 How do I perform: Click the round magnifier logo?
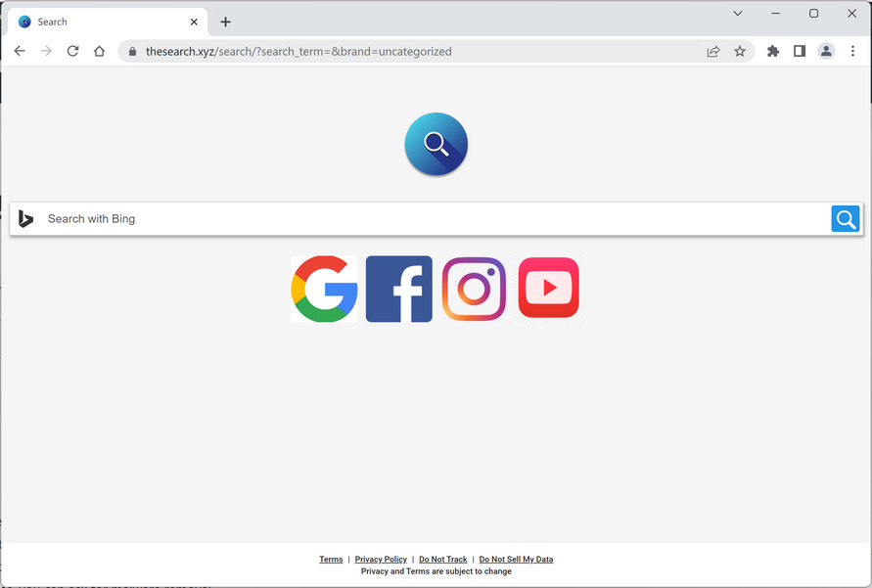coord(436,144)
